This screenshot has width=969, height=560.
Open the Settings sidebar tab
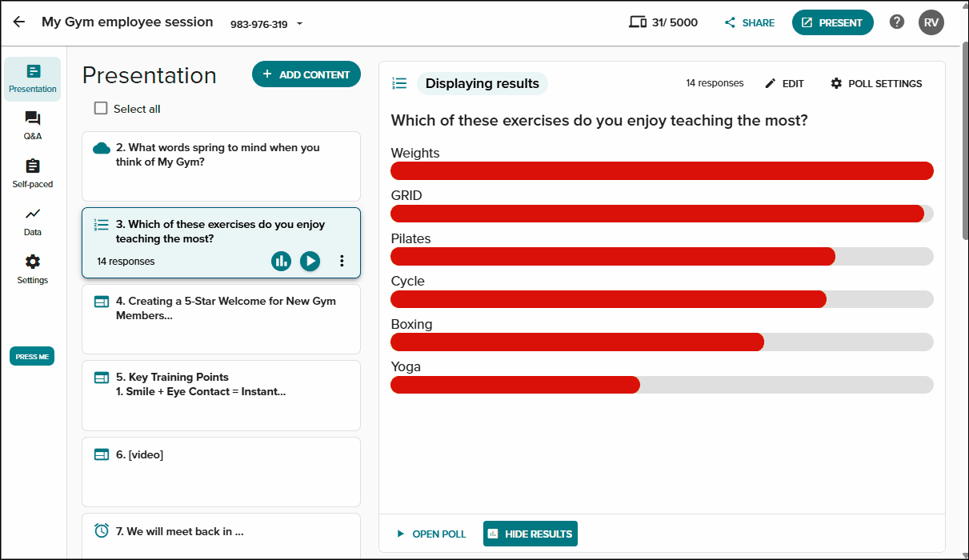[x=33, y=270]
